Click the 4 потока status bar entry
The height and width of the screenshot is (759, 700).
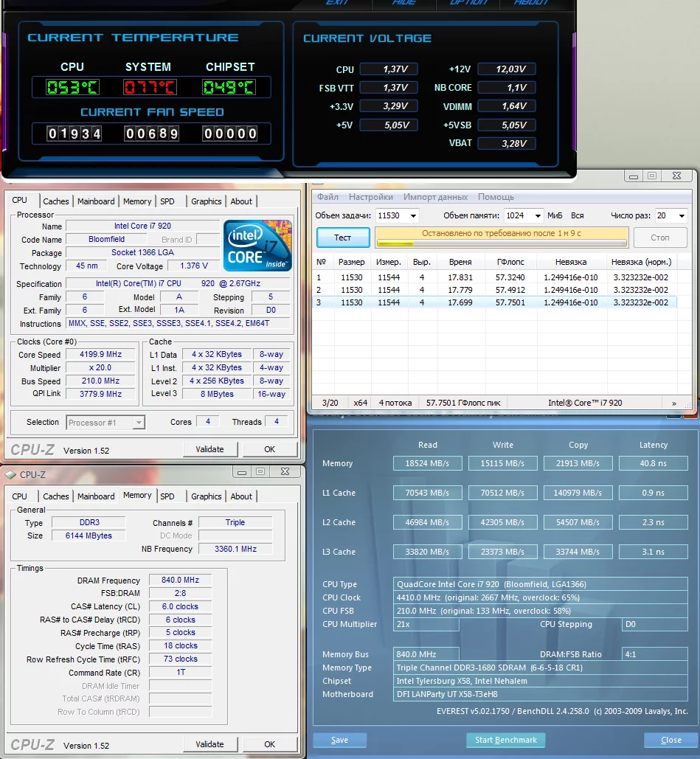(x=395, y=403)
